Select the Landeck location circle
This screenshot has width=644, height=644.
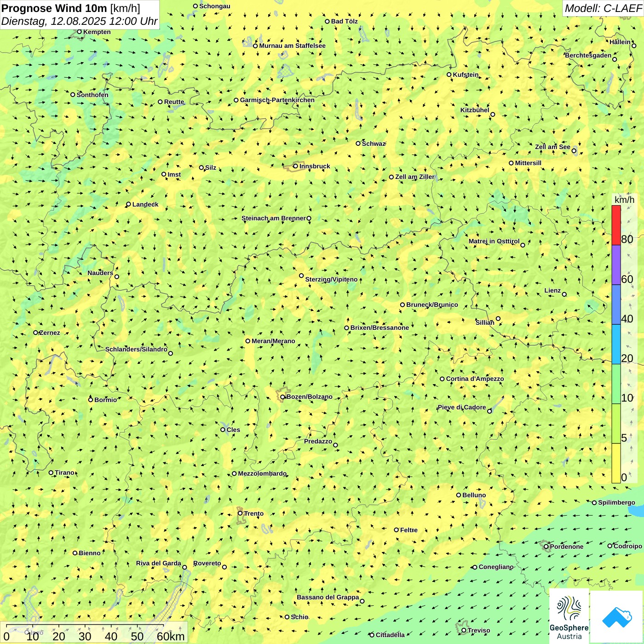(129, 204)
